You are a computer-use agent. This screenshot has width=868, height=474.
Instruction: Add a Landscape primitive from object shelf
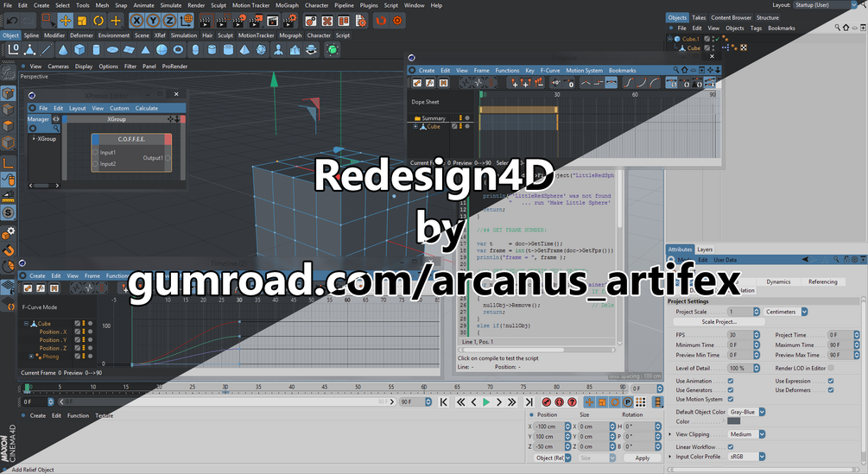(x=295, y=50)
